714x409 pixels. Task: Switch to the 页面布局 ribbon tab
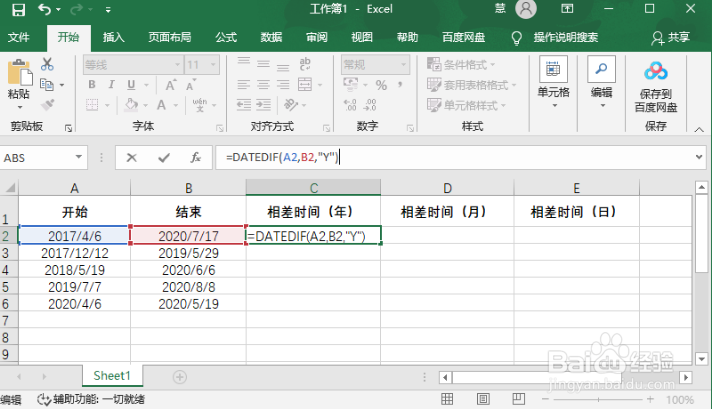click(x=169, y=37)
